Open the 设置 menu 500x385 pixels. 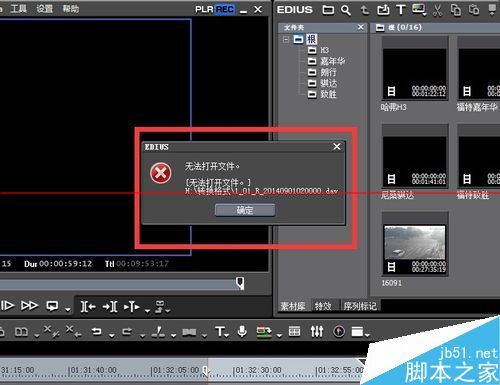(x=45, y=8)
